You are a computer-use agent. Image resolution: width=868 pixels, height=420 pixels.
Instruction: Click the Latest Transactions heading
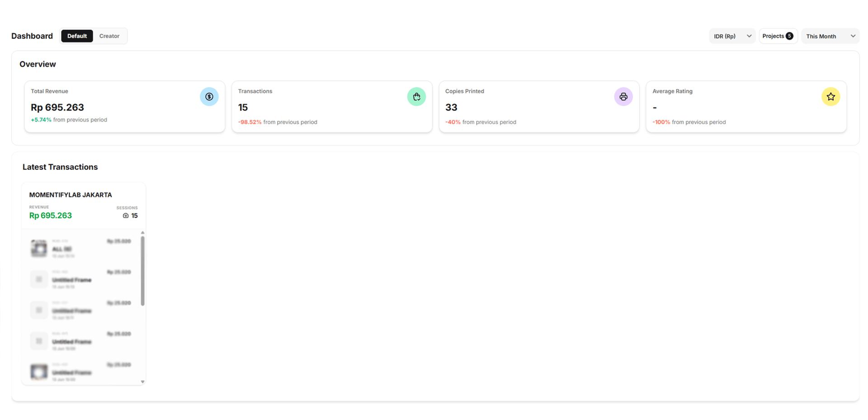pos(60,167)
